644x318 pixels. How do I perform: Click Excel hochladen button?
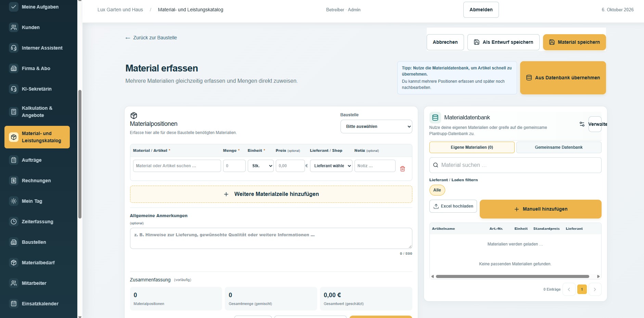[453, 206]
